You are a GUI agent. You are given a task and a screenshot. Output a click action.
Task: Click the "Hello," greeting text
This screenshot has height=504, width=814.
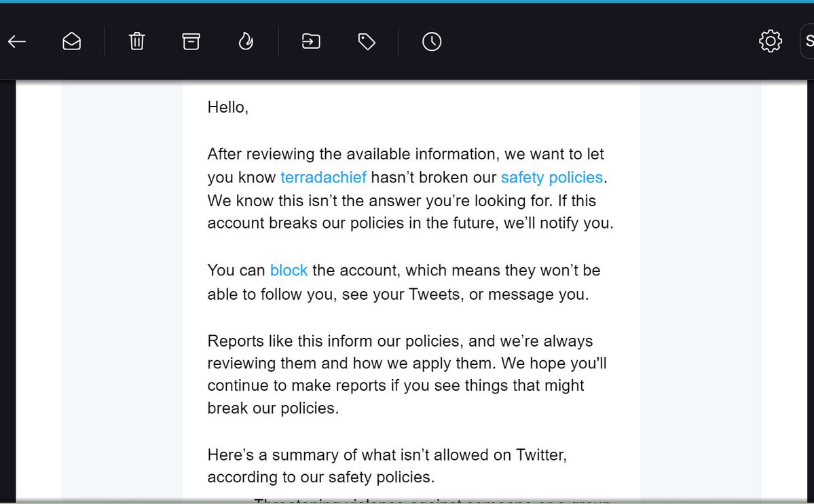click(228, 107)
